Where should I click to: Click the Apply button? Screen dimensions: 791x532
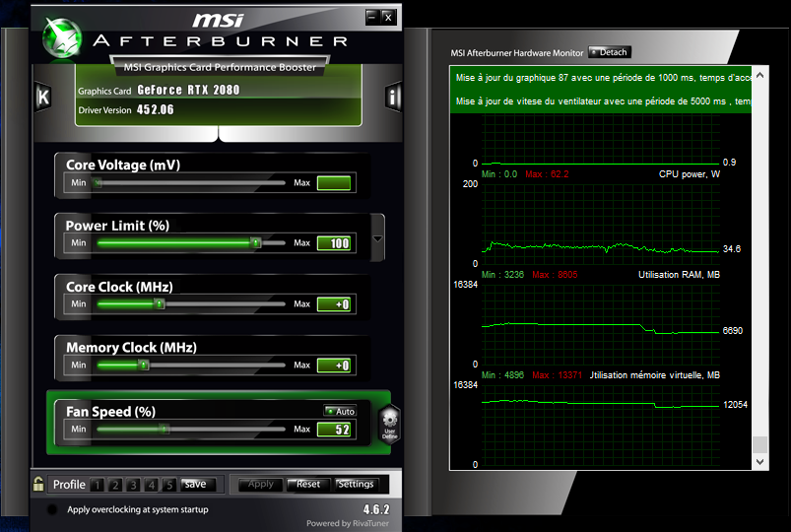[261, 484]
